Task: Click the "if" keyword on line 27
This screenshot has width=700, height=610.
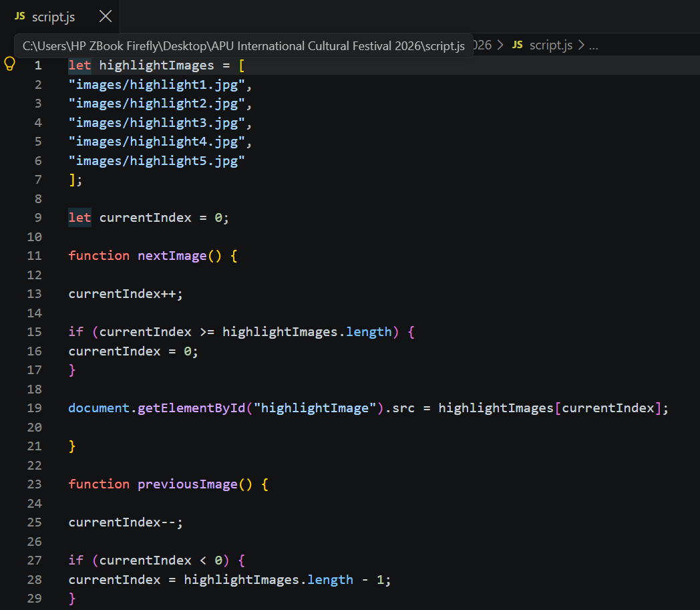Action: 76,561
